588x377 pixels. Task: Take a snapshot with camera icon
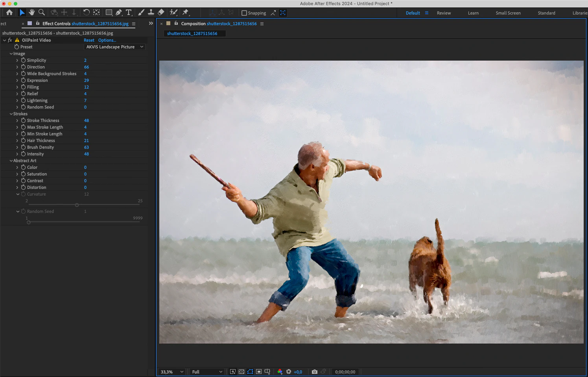click(314, 372)
